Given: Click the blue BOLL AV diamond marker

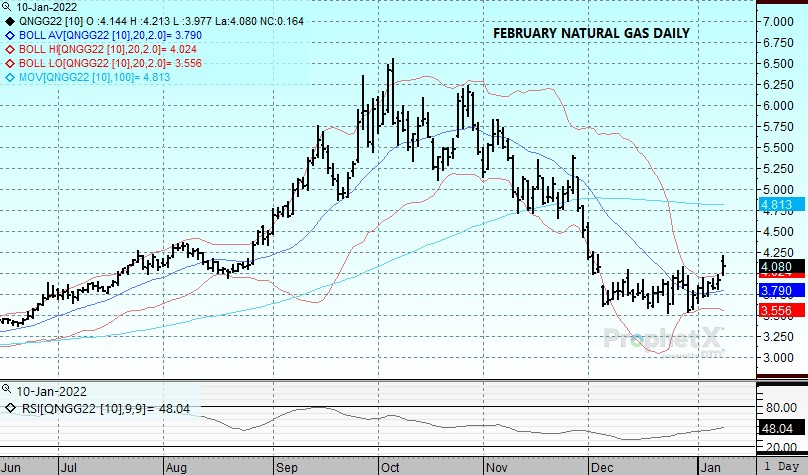Looking at the screenshot, I should pos(11,33).
